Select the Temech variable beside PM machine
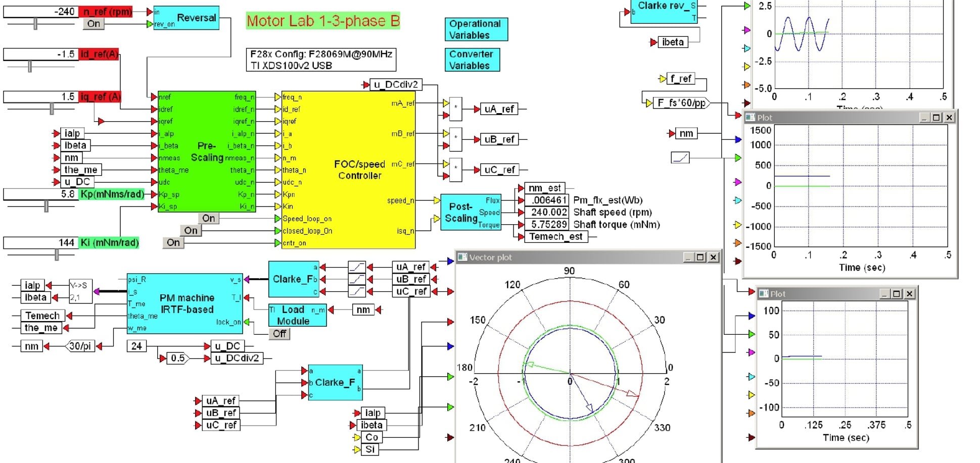The height and width of the screenshot is (463, 980). (x=43, y=316)
